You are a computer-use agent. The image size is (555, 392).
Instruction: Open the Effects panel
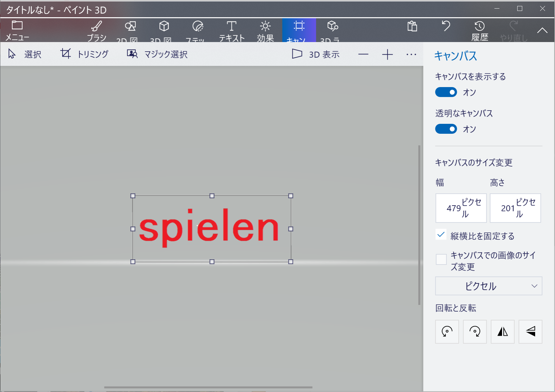tap(265, 30)
